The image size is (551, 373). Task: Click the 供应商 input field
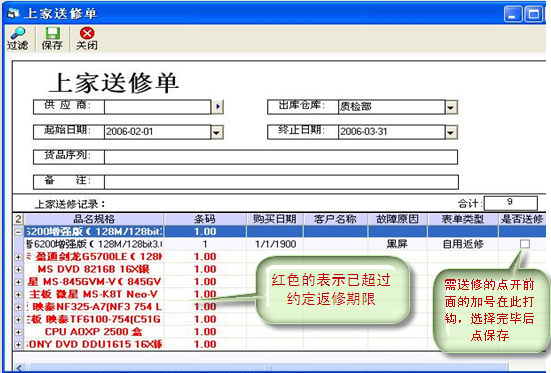coord(157,107)
